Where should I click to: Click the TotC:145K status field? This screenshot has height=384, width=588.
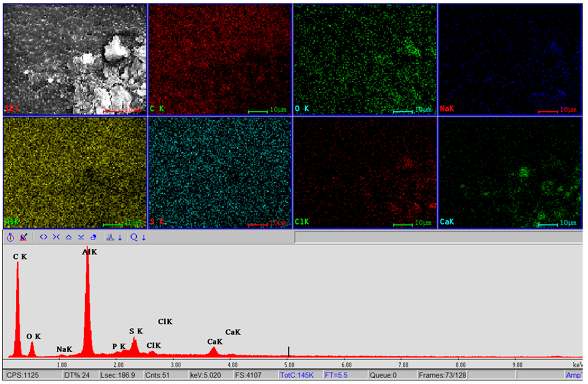pos(297,375)
